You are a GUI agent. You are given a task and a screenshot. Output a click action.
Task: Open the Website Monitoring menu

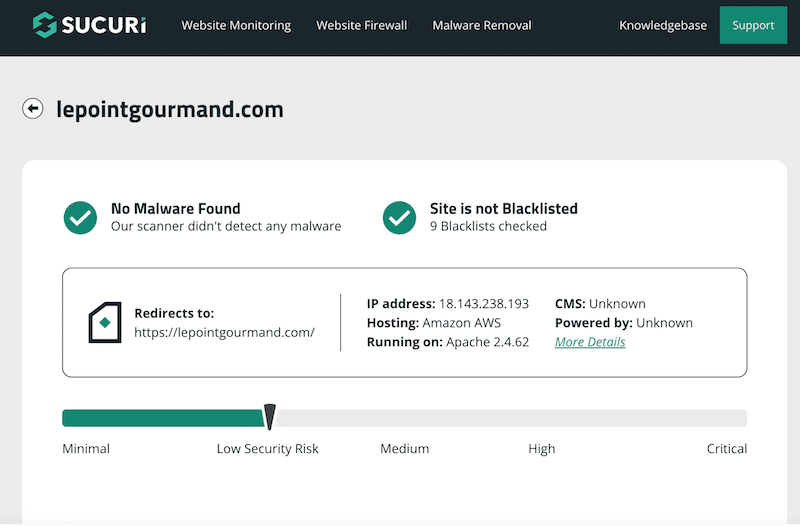tap(236, 26)
